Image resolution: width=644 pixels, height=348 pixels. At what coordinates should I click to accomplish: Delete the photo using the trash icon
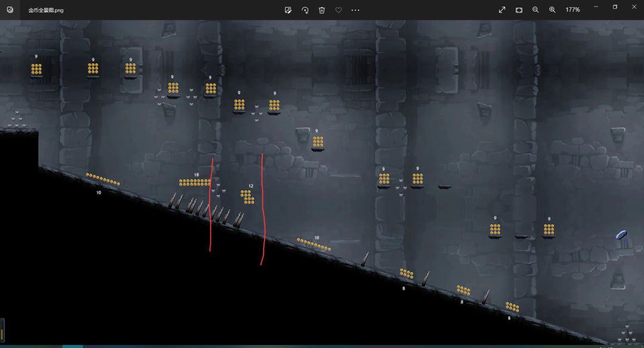click(x=321, y=10)
